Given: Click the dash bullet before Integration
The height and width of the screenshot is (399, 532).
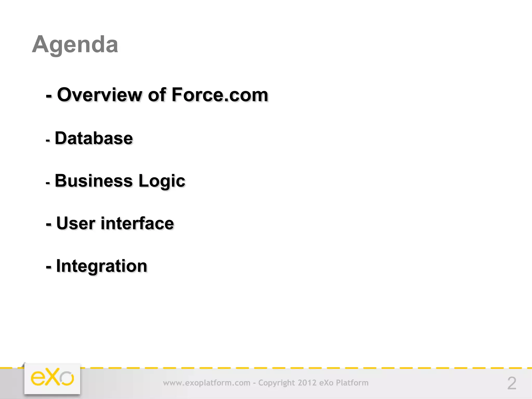Looking at the screenshot, I should (49, 267).
